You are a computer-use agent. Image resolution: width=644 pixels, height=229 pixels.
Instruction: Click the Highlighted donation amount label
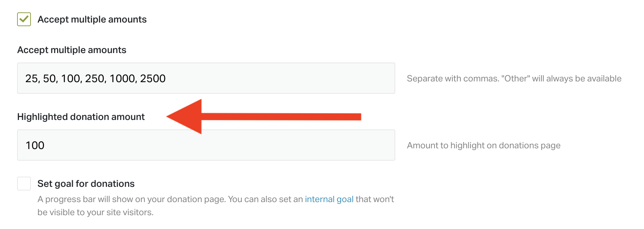point(81,117)
